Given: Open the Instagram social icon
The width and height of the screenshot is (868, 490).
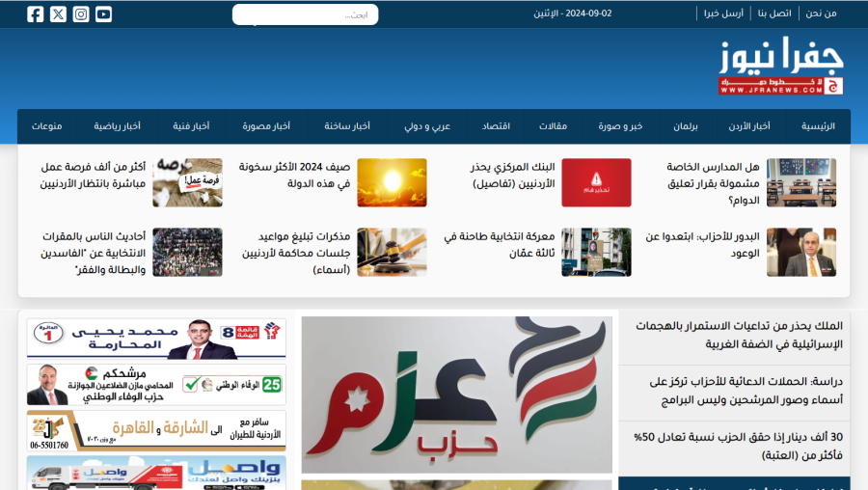Looking at the screenshot, I should click(81, 14).
